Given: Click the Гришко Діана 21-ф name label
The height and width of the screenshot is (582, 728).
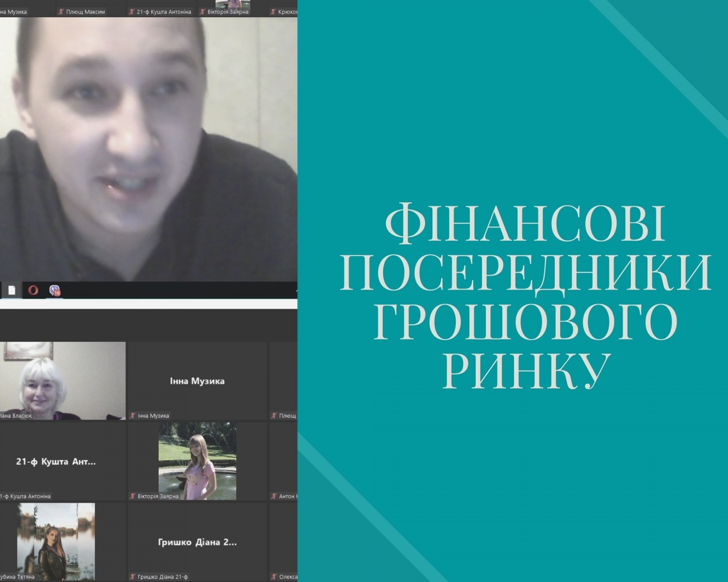Looking at the screenshot, I should (163, 577).
